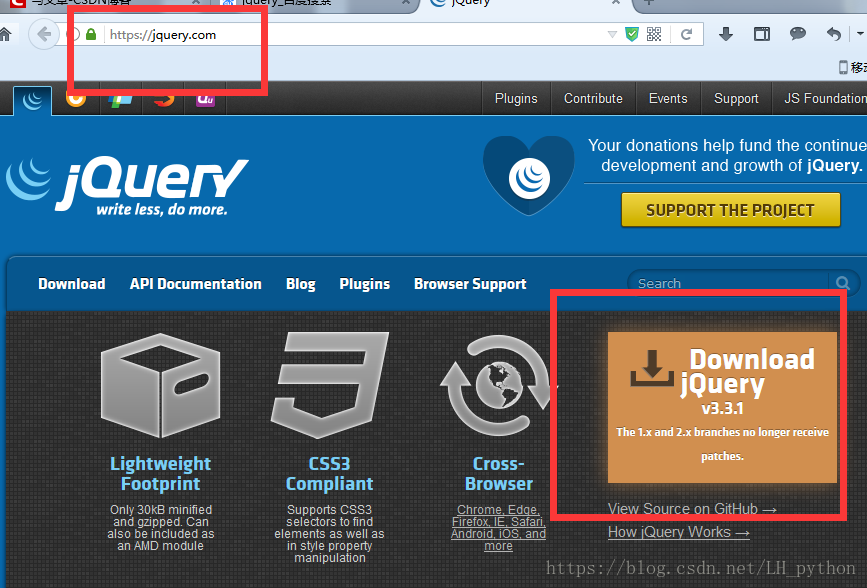Click the Cross-Browser heading
867x588 pixels.
tap(499, 473)
